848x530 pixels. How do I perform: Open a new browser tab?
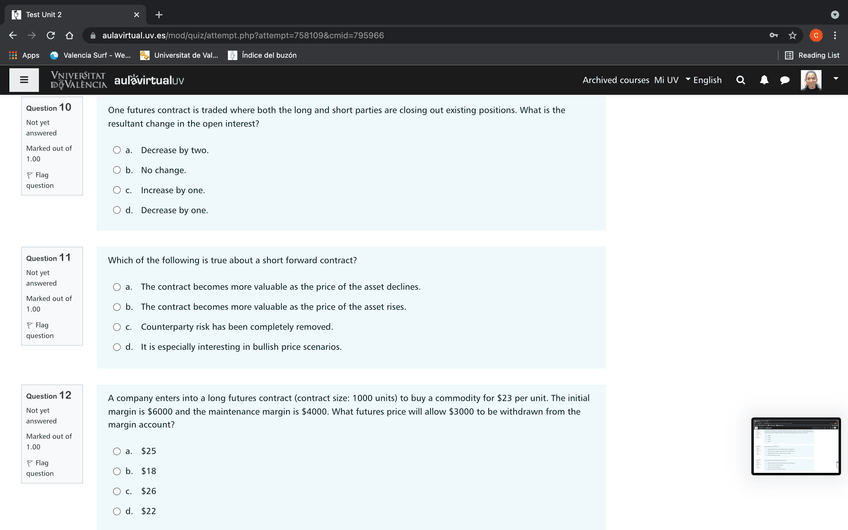(159, 14)
